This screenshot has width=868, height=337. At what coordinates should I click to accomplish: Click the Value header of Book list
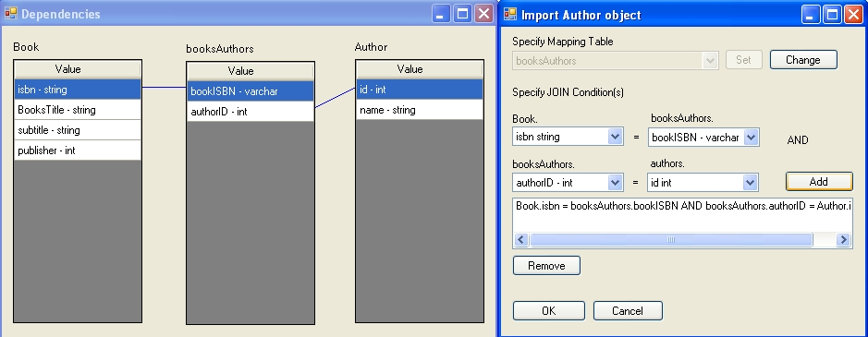[78, 69]
